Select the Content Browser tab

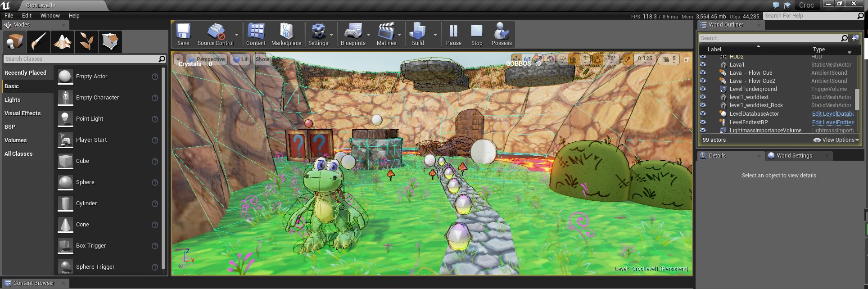pos(34,283)
